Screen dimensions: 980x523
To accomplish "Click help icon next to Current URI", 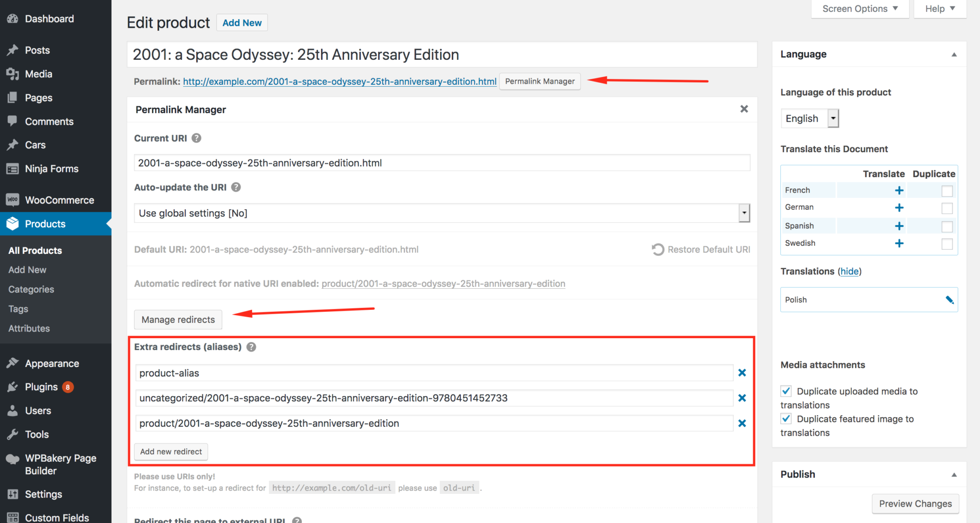I will point(196,138).
